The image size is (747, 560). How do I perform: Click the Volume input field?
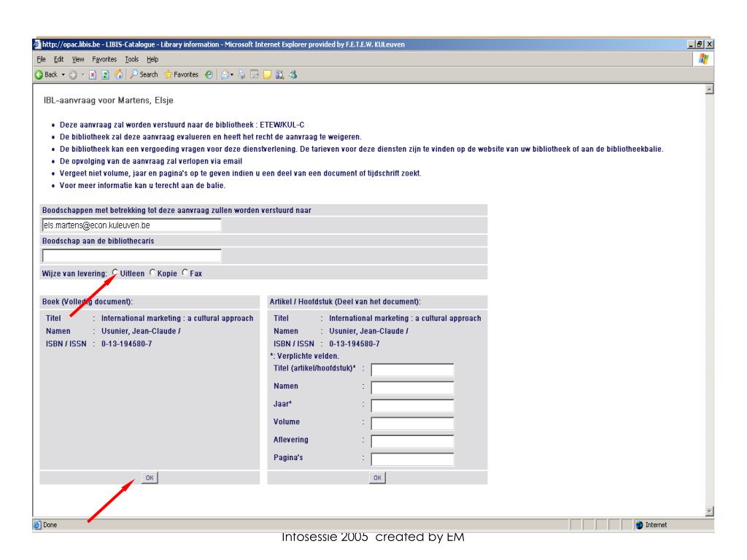coord(413,424)
